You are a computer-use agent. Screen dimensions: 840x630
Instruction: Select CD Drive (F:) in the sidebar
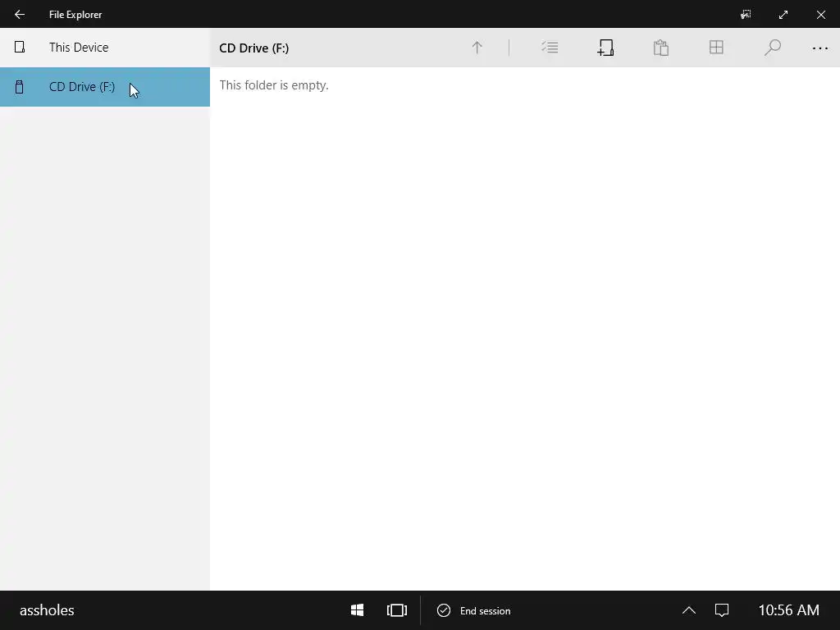click(105, 87)
